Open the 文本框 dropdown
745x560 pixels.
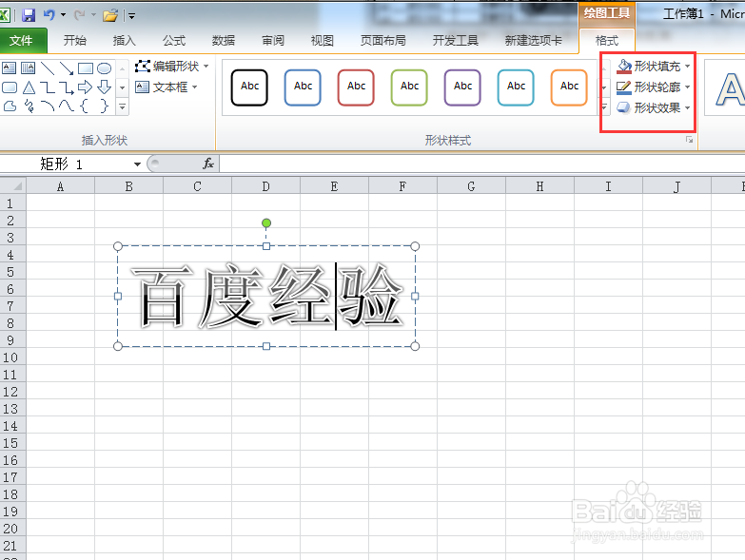[167, 87]
